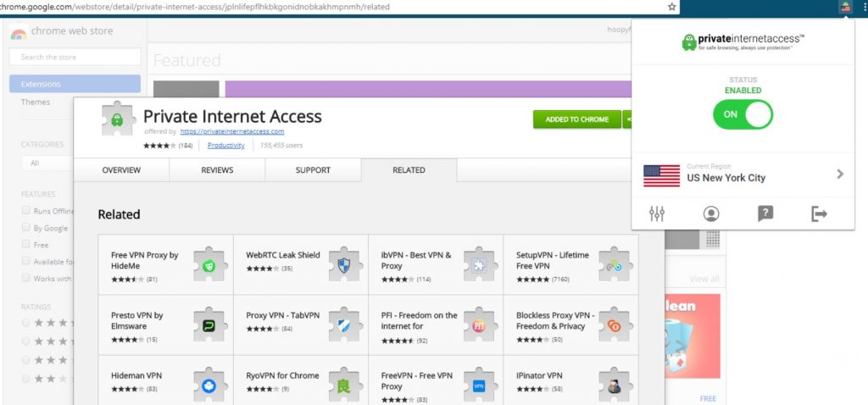The width and height of the screenshot is (868, 405).
Task: Select Extensions in the store sidebar
Action: [75, 84]
